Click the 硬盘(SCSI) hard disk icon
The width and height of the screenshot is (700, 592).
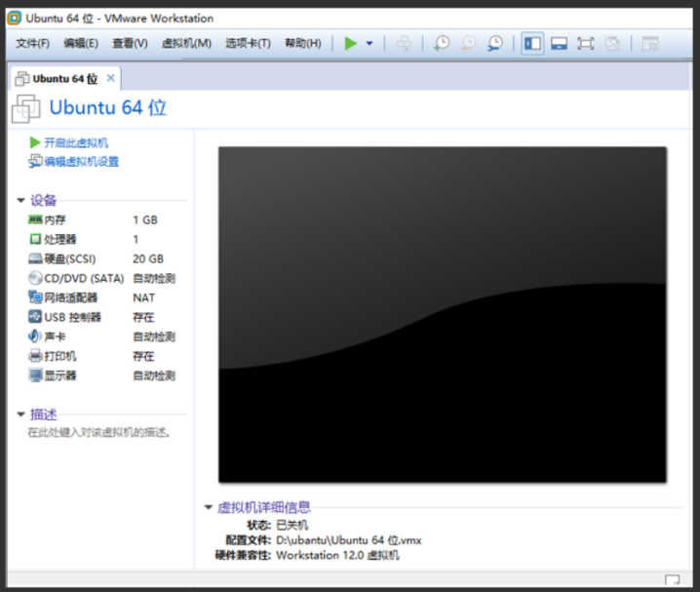pos(35,258)
